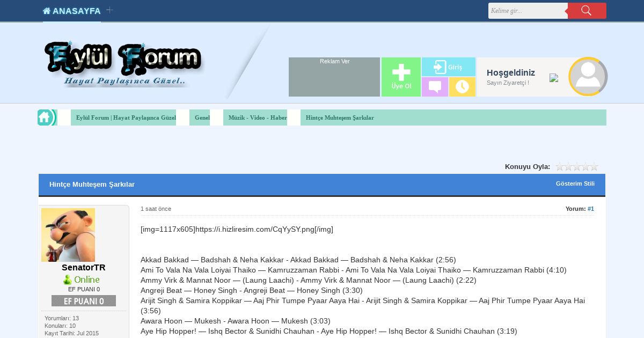Click the red search magnifier button
The image size is (644, 338).
pyautogui.click(x=587, y=11)
